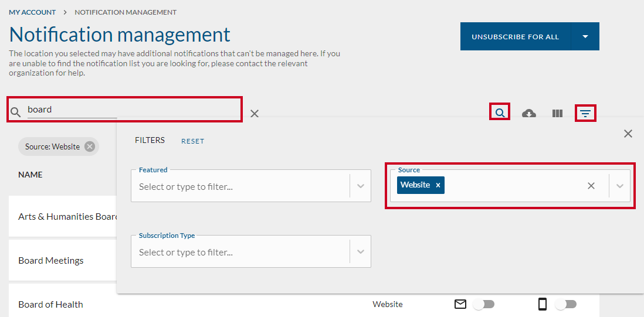Viewport: 644px width, 317px height.
Task: Toggle email notifications for Board of Health
Action: (x=483, y=304)
